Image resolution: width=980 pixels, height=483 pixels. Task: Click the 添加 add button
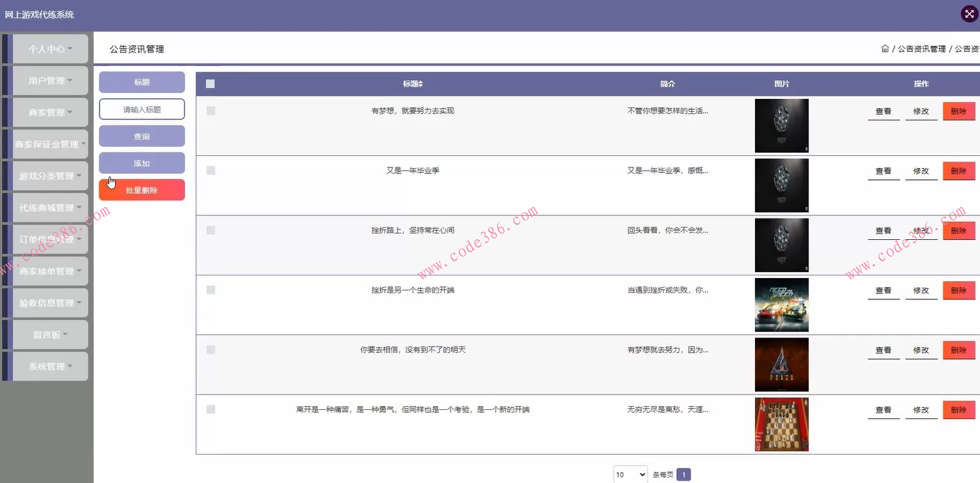pos(142,164)
